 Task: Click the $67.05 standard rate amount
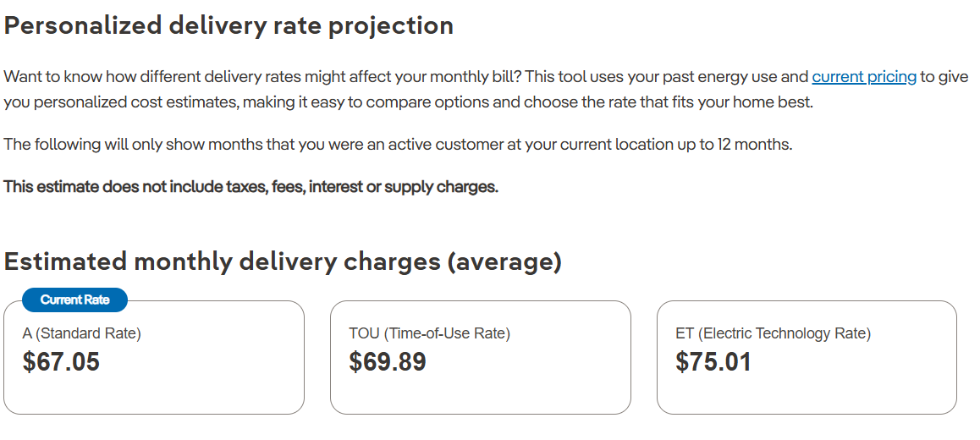click(61, 362)
